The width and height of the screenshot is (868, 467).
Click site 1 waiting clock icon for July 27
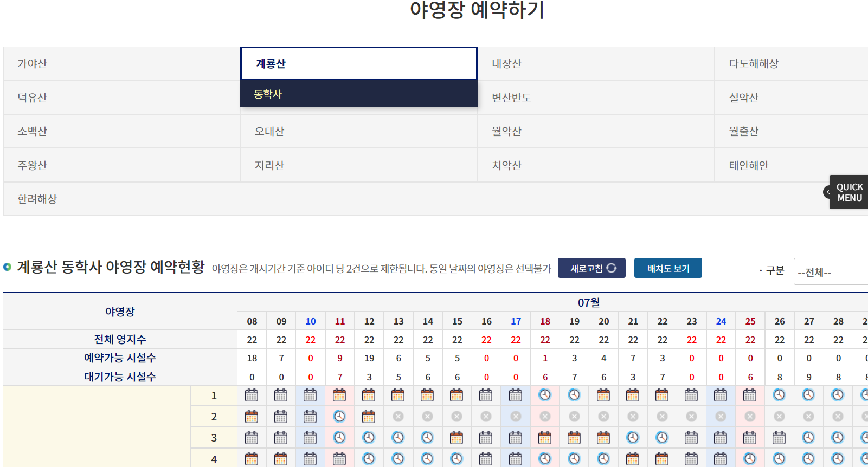[808, 395]
